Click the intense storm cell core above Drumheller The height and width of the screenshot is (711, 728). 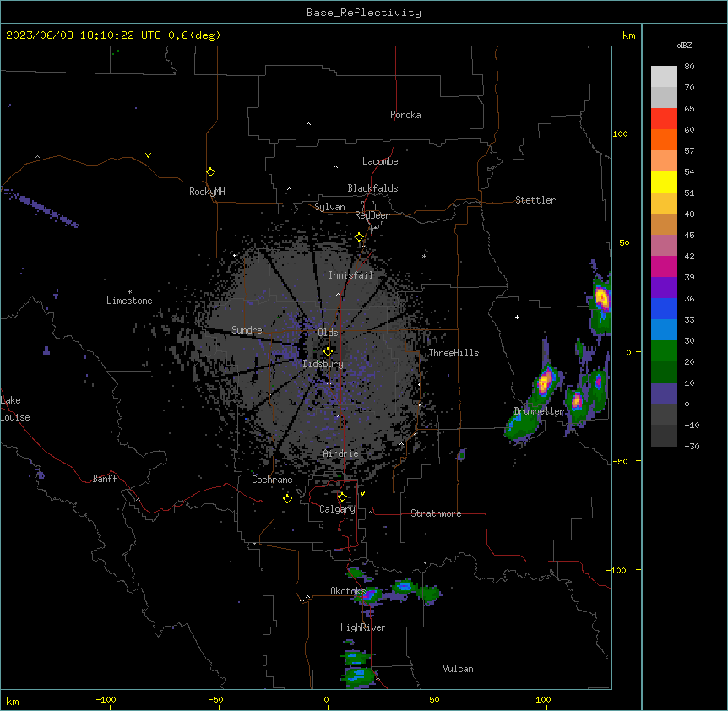tap(545, 383)
